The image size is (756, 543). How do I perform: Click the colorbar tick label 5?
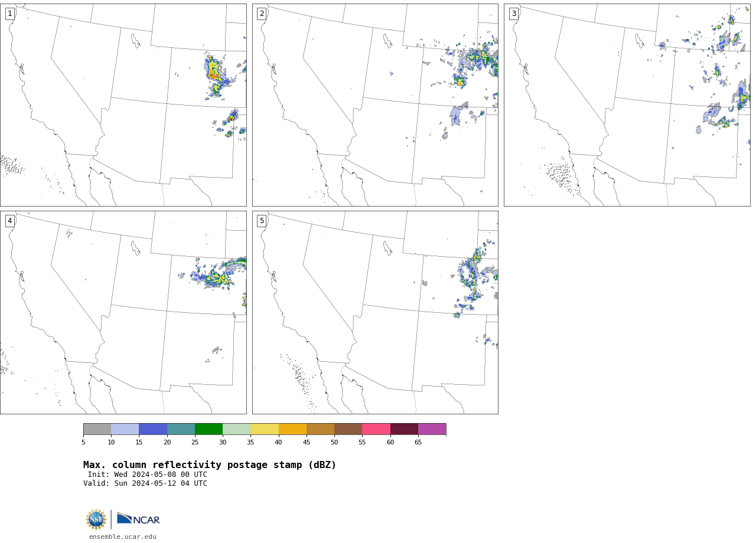pyautogui.click(x=83, y=442)
